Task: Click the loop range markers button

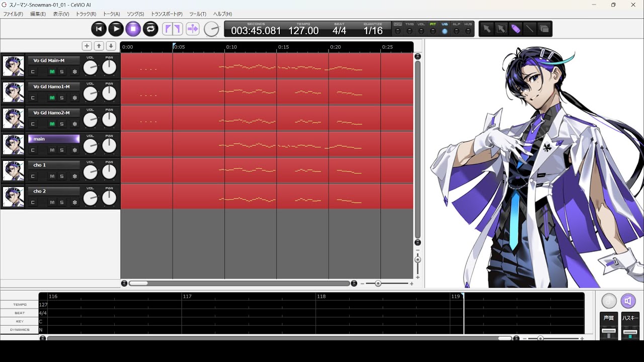Action: pos(173,29)
